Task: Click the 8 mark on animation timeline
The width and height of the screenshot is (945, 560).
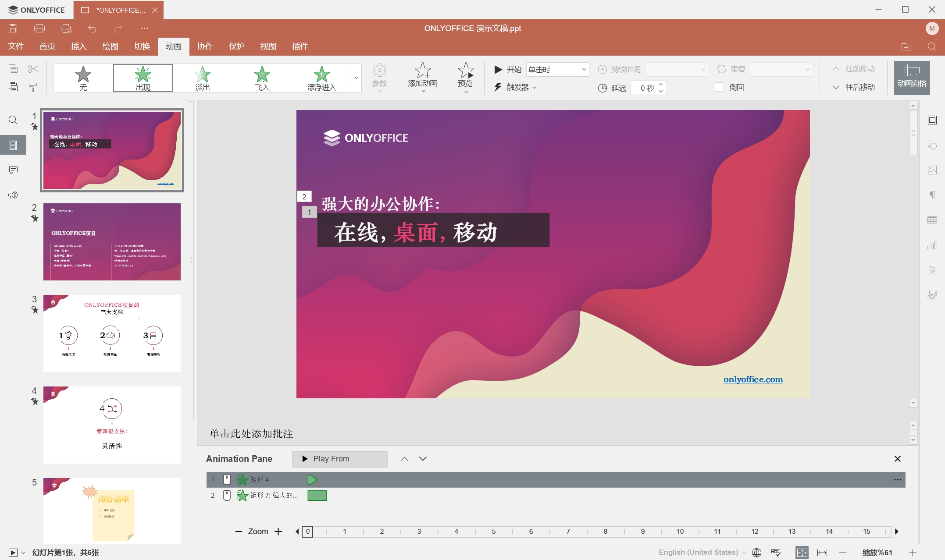Action: point(605,532)
